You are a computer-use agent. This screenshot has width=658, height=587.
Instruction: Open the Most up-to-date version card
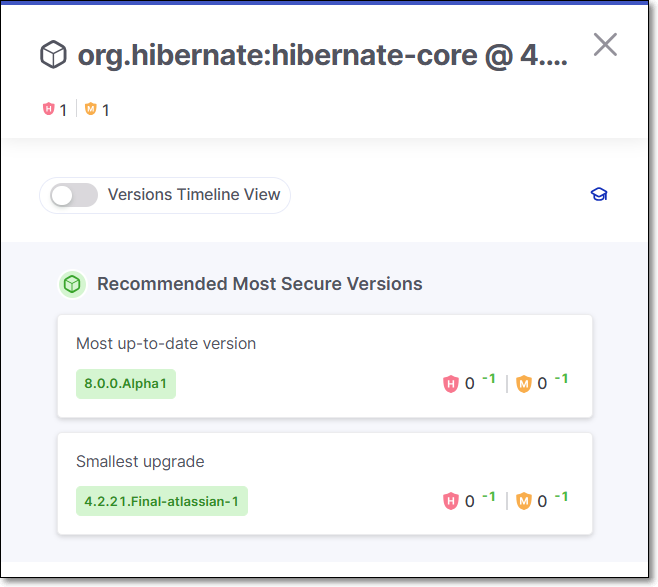point(325,366)
